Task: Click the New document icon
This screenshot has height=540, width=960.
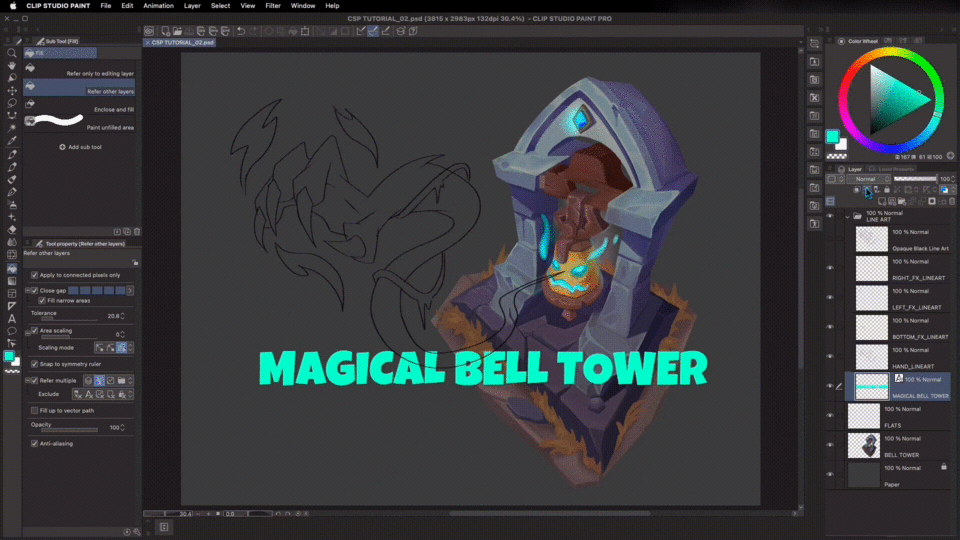Action: (165, 31)
